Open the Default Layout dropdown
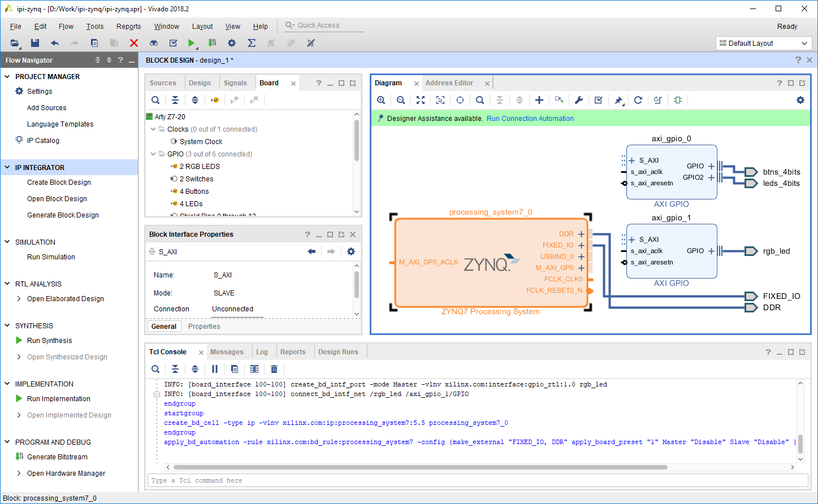Screen dimensions: 818x504 click(764, 44)
